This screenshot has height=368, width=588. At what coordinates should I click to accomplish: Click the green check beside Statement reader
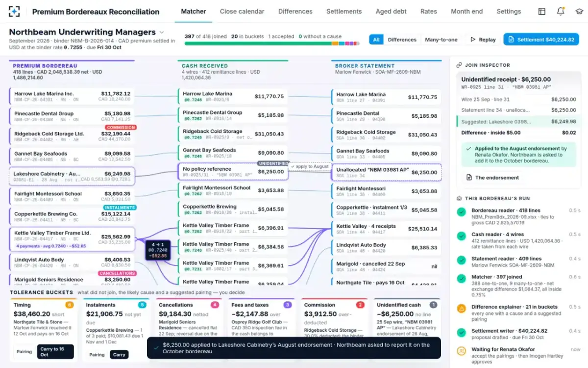tap(461, 260)
